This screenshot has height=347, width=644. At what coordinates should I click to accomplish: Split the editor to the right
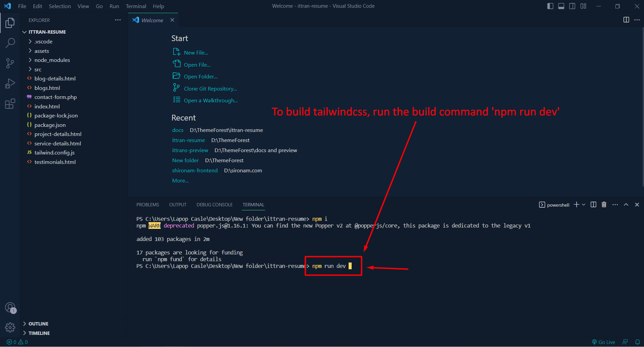(x=626, y=20)
